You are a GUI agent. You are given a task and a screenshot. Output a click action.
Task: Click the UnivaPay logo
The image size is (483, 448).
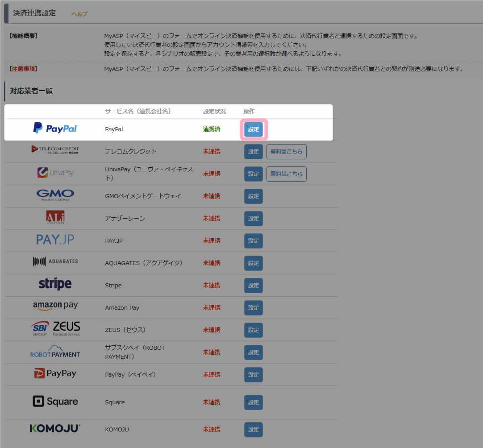click(55, 173)
